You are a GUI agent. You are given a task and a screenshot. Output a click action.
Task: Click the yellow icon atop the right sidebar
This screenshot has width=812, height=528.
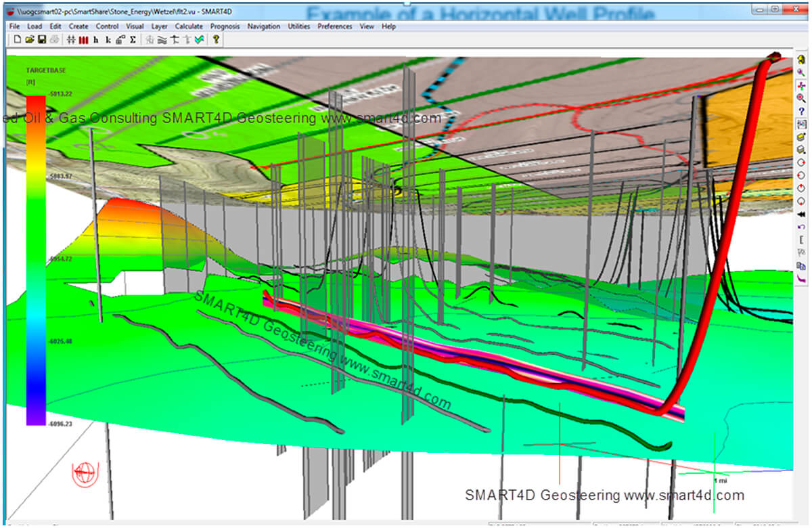(x=801, y=60)
